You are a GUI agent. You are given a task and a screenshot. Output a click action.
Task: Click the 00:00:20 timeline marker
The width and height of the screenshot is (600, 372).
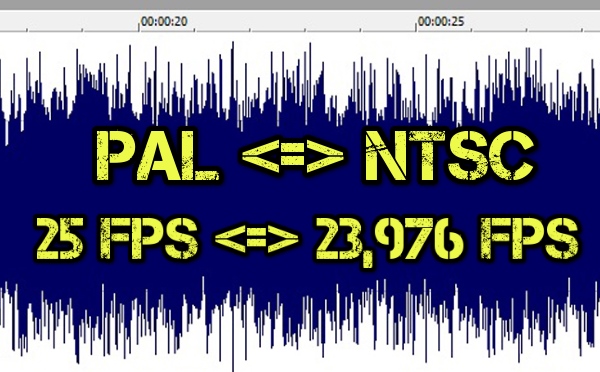[x=164, y=21]
